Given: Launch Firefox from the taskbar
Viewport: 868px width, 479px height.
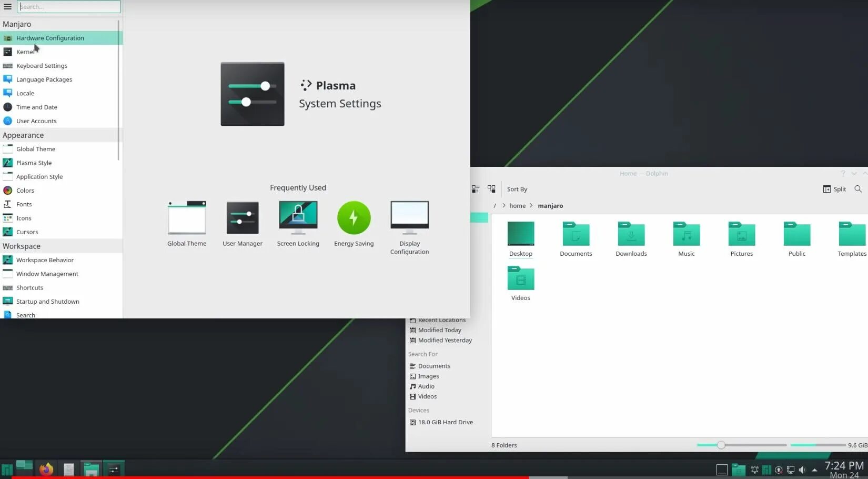Looking at the screenshot, I should point(46,469).
